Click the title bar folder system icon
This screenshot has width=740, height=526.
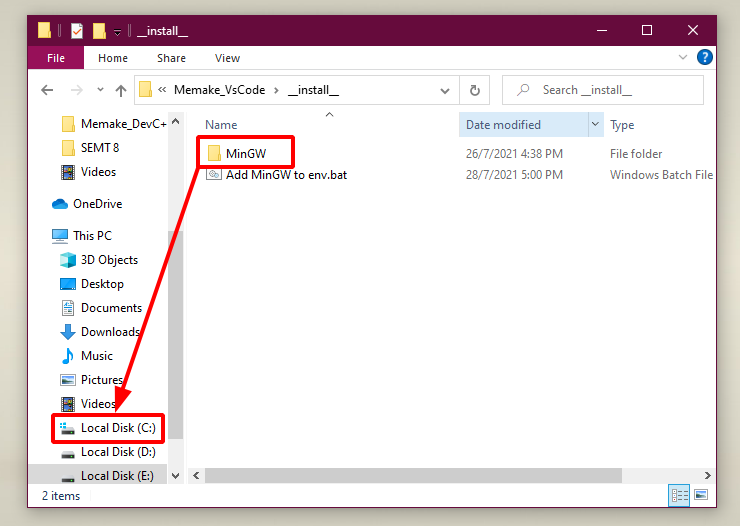44,30
